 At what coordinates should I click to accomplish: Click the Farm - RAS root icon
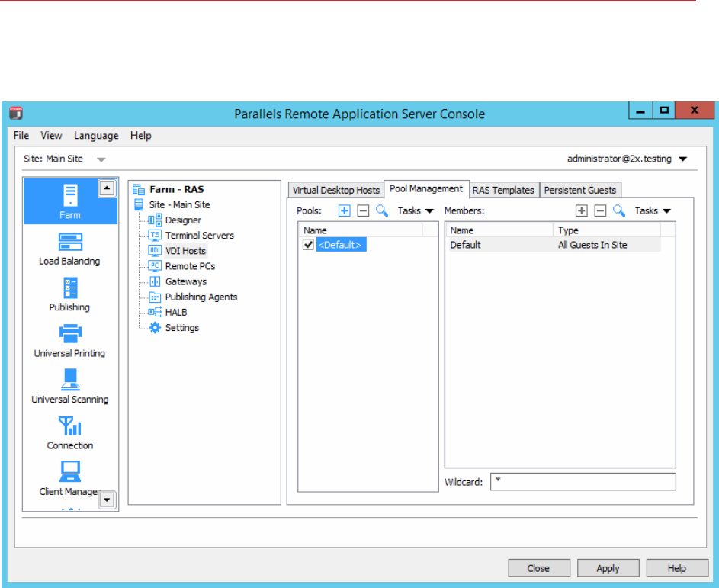139,189
